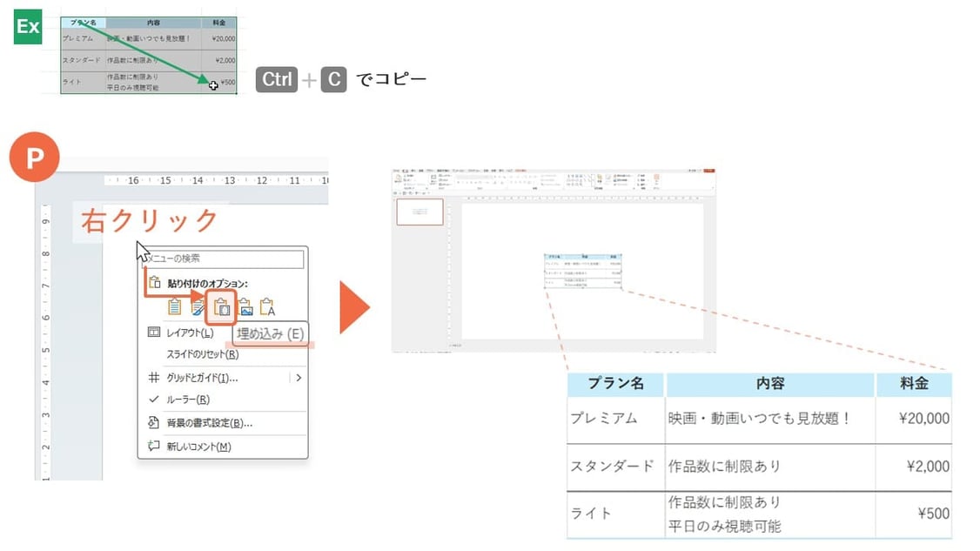The width and height of the screenshot is (980, 551).
Task: Choose the Picture paste option icon
Action: [x=244, y=307]
